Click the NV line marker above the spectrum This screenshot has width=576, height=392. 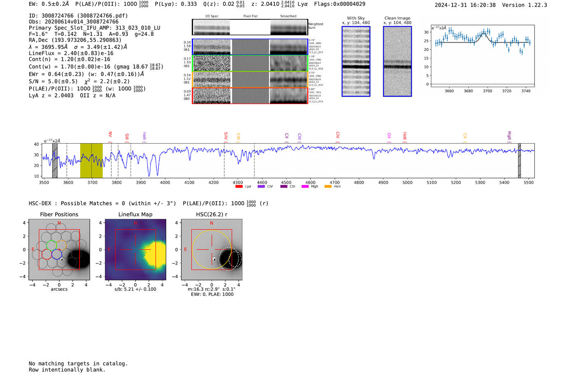click(110, 136)
